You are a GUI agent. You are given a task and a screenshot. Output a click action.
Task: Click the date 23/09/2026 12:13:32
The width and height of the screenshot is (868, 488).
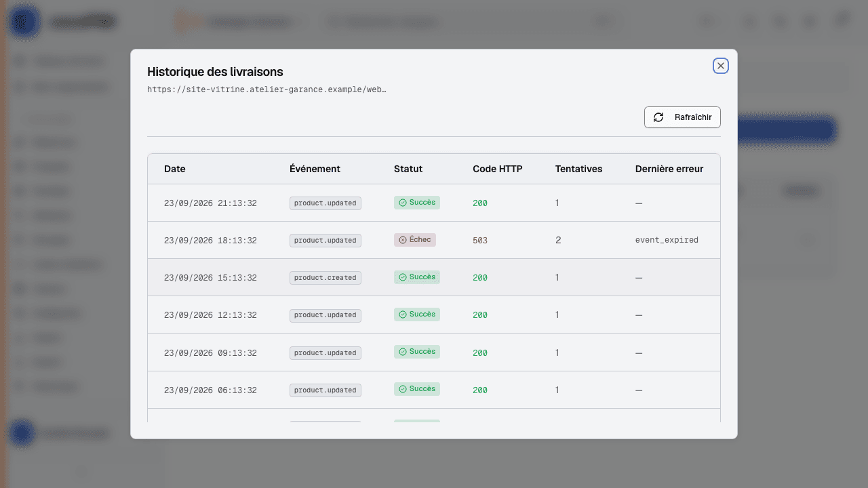click(x=210, y=315)
